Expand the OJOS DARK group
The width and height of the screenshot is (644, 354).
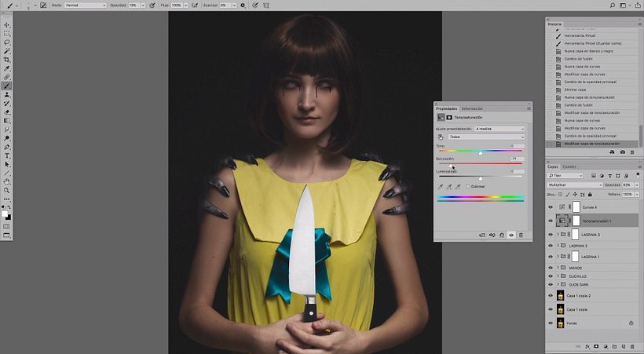click(x=558, y=284)
